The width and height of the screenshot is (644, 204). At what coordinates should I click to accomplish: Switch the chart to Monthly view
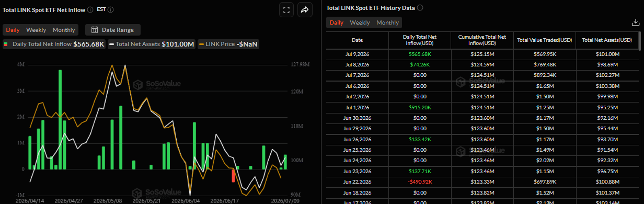[x=64, y=30]
